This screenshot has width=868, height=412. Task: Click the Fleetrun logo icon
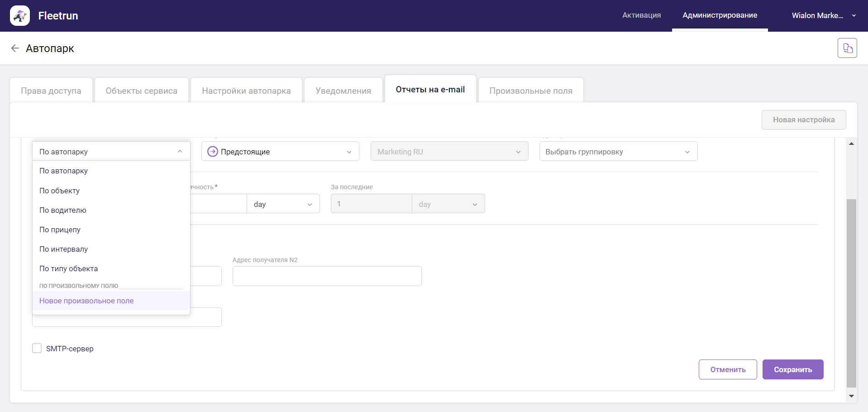tap(20, 16)
